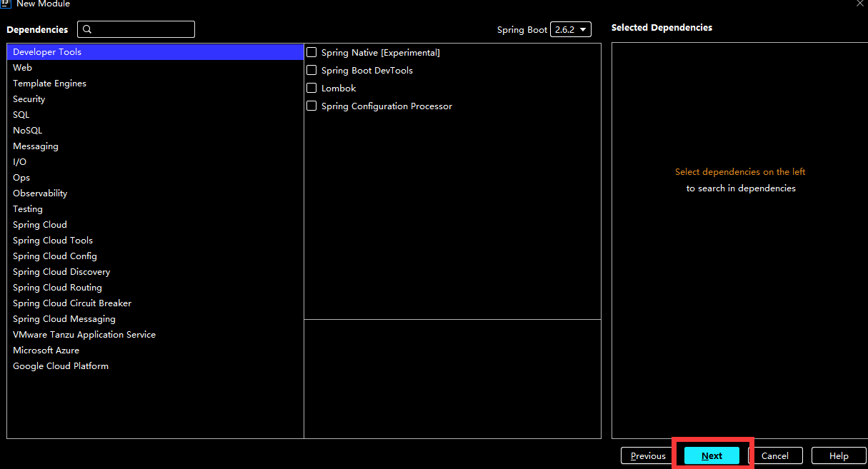Click the Spring Native [Experimental] label
The image size is (868, 469).
coord(381,53)
